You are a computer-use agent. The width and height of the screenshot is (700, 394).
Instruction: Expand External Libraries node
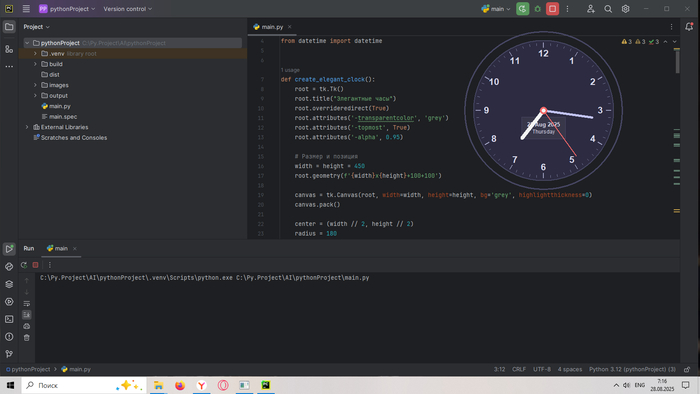[27, 127]
